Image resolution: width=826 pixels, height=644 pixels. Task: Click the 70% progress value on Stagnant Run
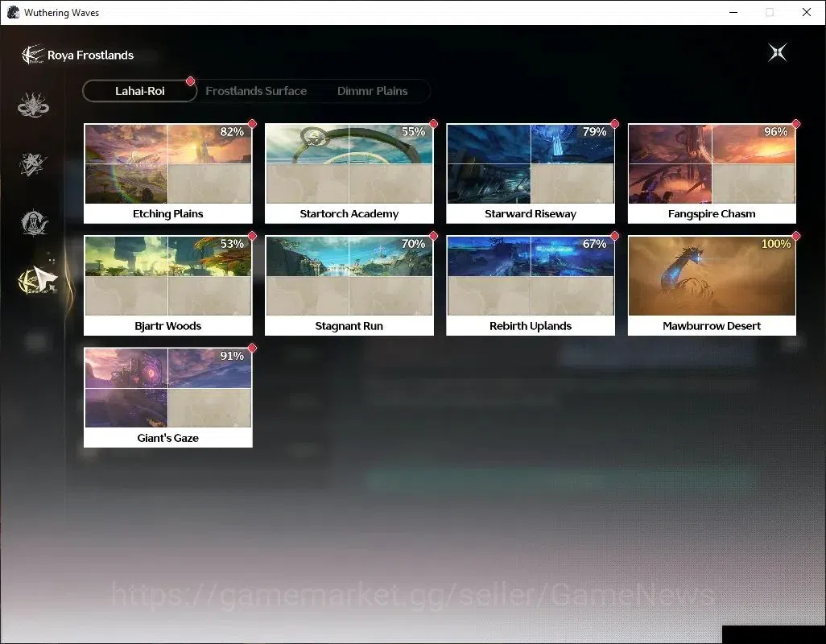pos(413,244)
